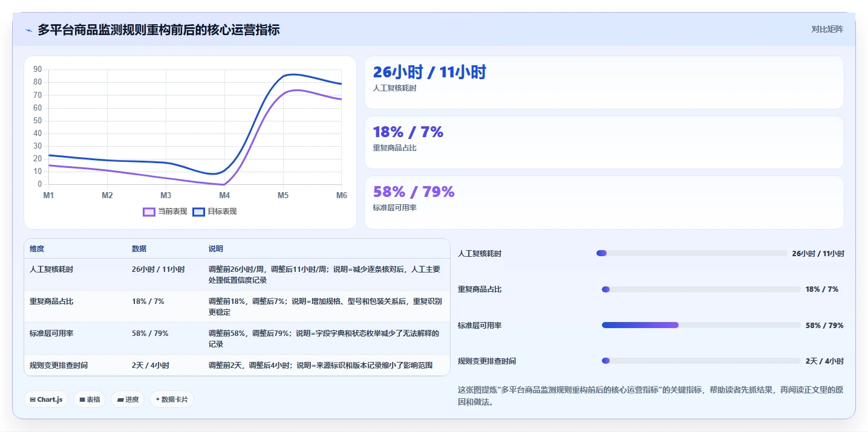Select the 58% / 79% stat card
868x432 pixels.
pos(604,202)
